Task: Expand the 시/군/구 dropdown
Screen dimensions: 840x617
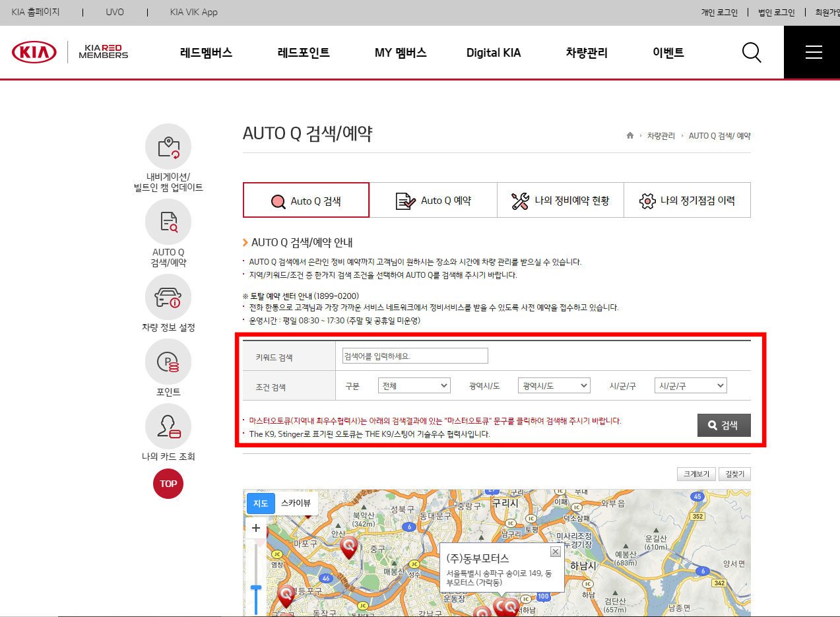Action: [691, 385]
